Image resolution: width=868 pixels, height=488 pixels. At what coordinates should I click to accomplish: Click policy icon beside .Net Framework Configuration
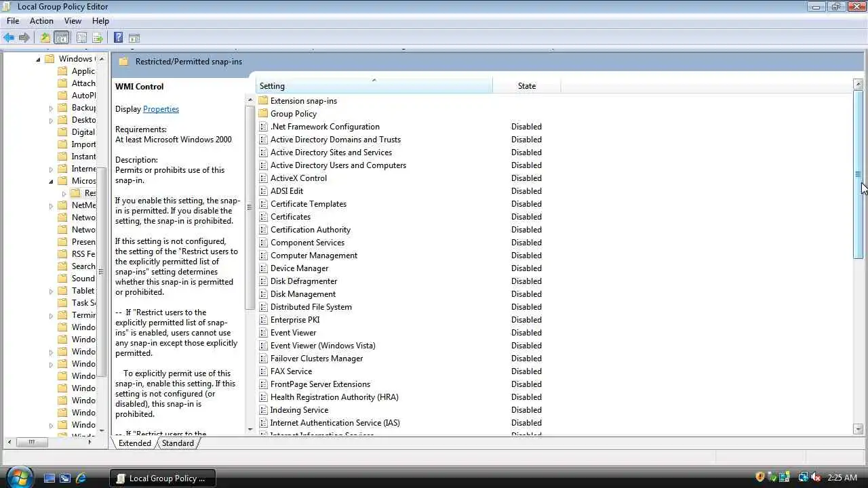[264, 127]
